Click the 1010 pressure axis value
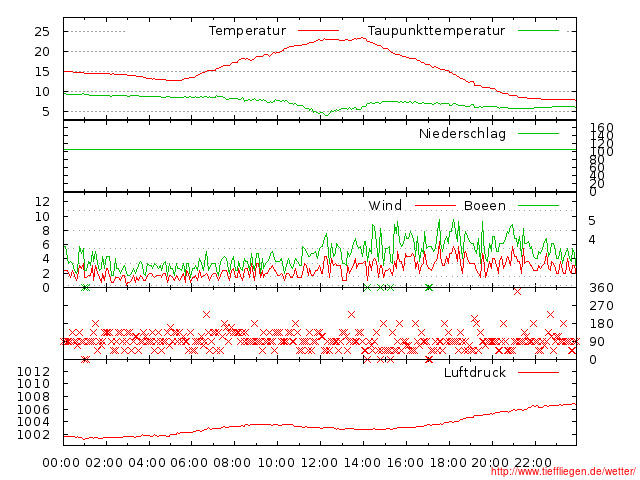 point(33,384)
